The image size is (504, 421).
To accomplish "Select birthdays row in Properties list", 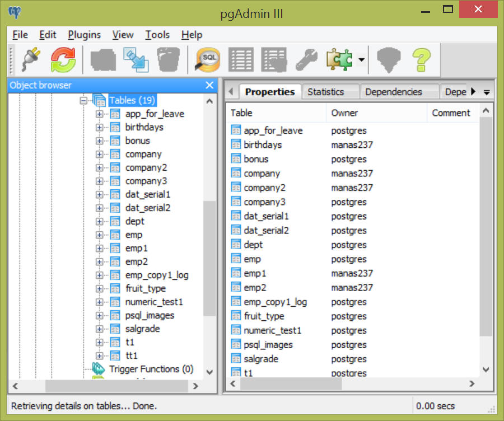I will (x=352, y=145).
